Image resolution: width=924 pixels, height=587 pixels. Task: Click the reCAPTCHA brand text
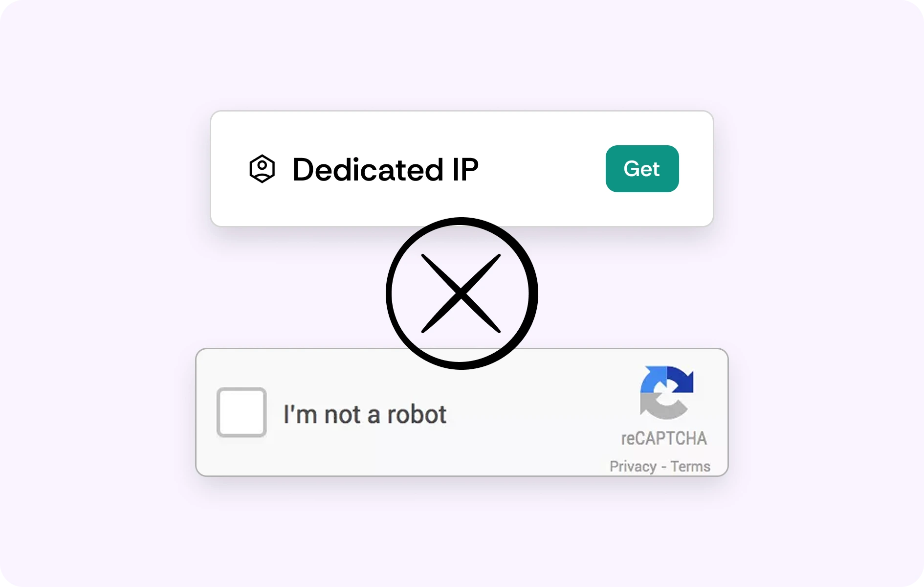tap(664, 438)
